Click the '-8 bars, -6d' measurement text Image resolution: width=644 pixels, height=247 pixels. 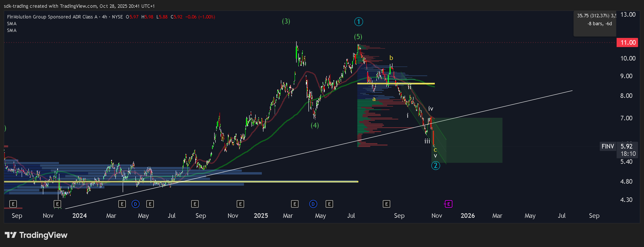(600, 23)
